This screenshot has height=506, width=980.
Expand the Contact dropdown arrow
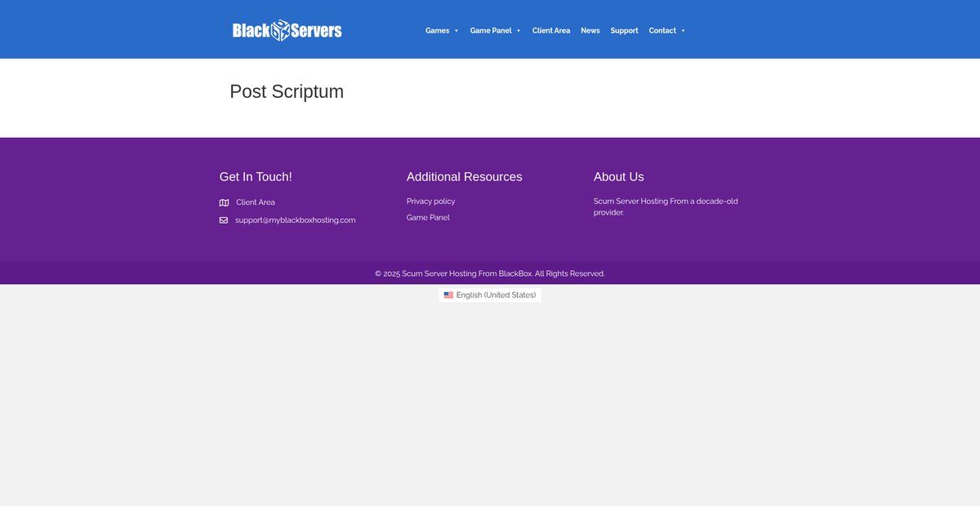684,31
